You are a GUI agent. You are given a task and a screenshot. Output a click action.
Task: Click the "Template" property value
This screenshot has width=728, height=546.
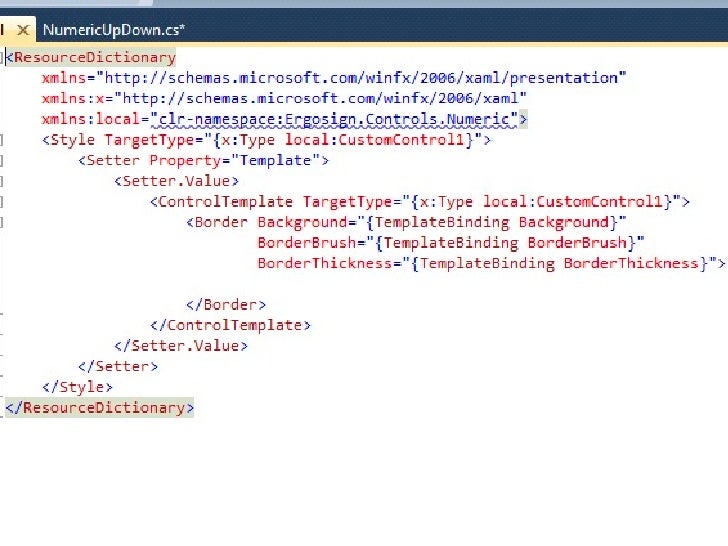point(275,161)
